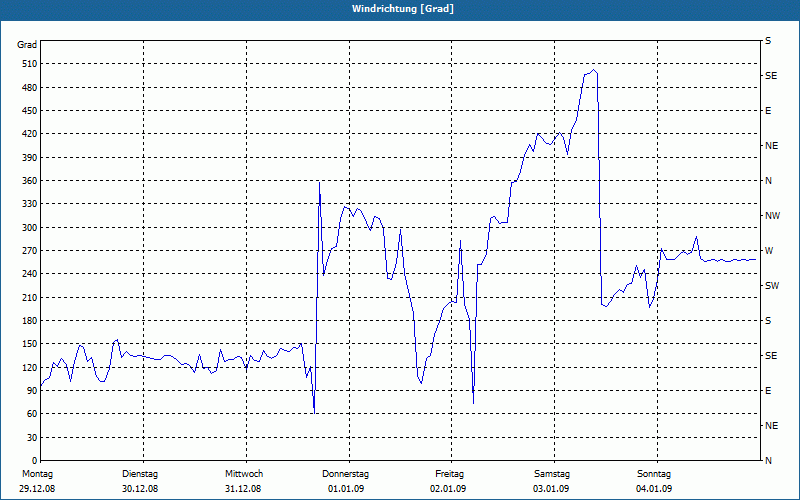Select the Donnerstag day label

(x=345, y=474)
